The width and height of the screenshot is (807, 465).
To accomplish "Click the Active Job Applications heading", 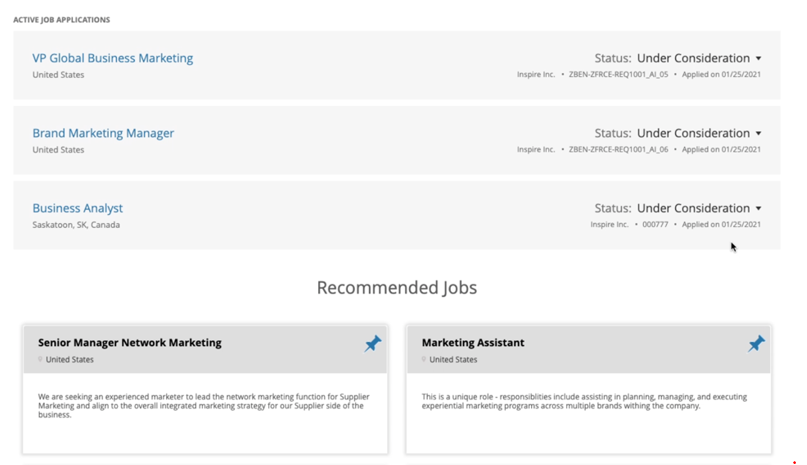I will point(61,20).
